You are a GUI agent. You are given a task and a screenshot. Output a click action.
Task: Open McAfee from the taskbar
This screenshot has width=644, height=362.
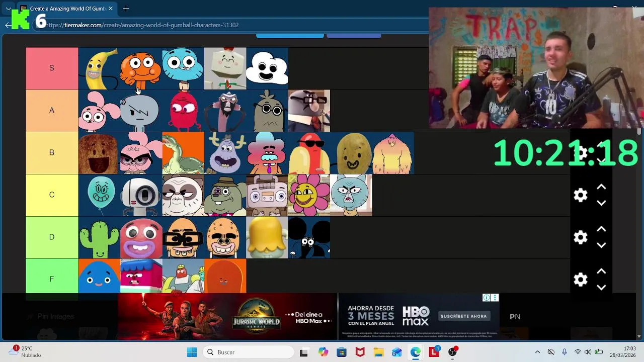tap(360, 352)
